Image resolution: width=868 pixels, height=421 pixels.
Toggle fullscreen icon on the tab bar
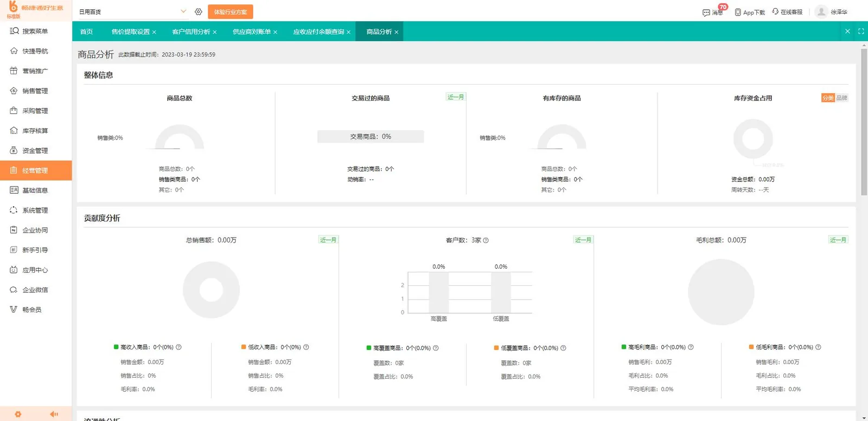coord(861,31)
